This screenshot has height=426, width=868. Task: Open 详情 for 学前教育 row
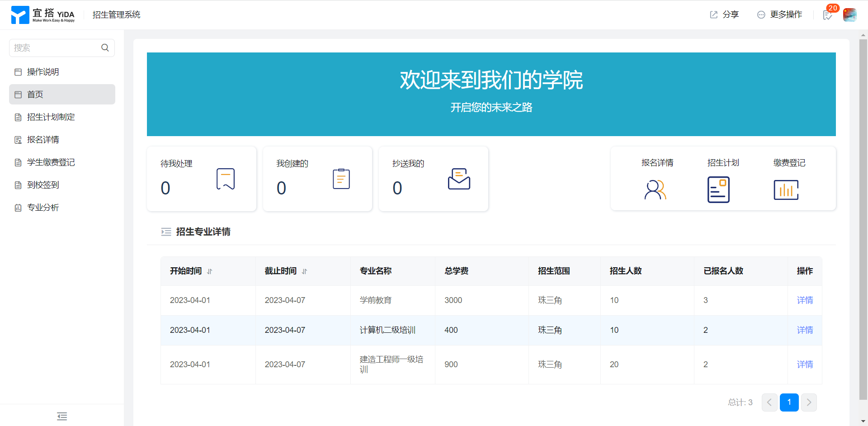pos(805,300)
